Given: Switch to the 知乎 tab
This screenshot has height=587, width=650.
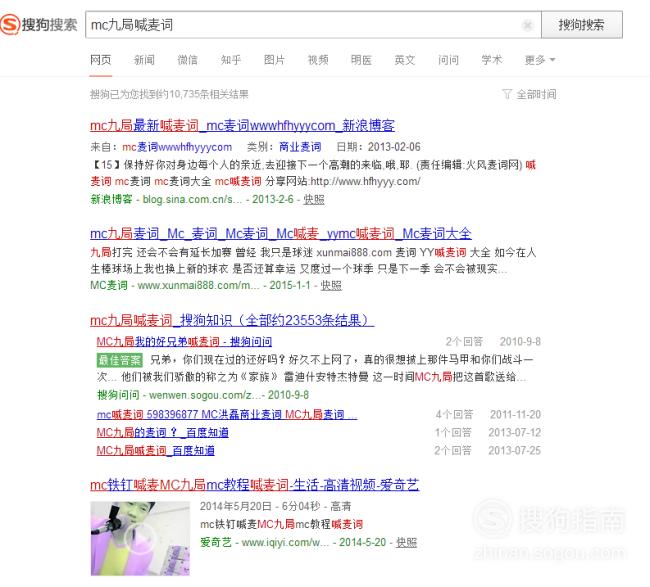Looking at the screenshot, I should tap(231, 60).
